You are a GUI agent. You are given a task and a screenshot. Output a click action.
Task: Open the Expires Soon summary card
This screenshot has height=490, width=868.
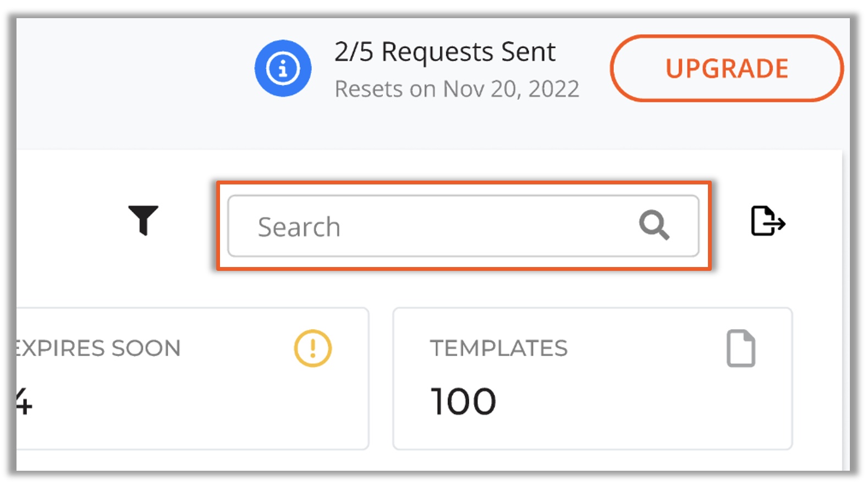(193, 379)
